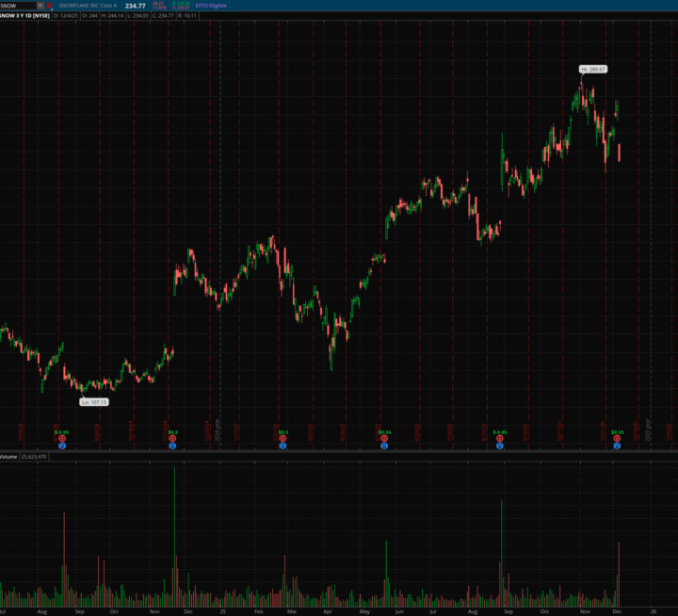
Task: Click the O: 244 open value
Action: coord(90,16)
